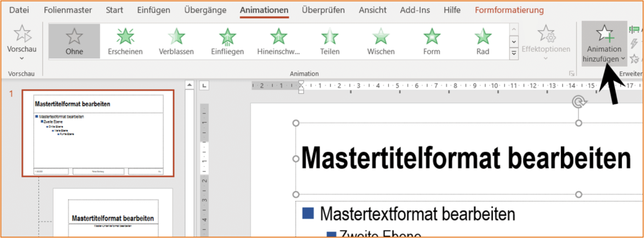
Task: Click the tab selector box beside ruler
Action: [x=204, y=86]
